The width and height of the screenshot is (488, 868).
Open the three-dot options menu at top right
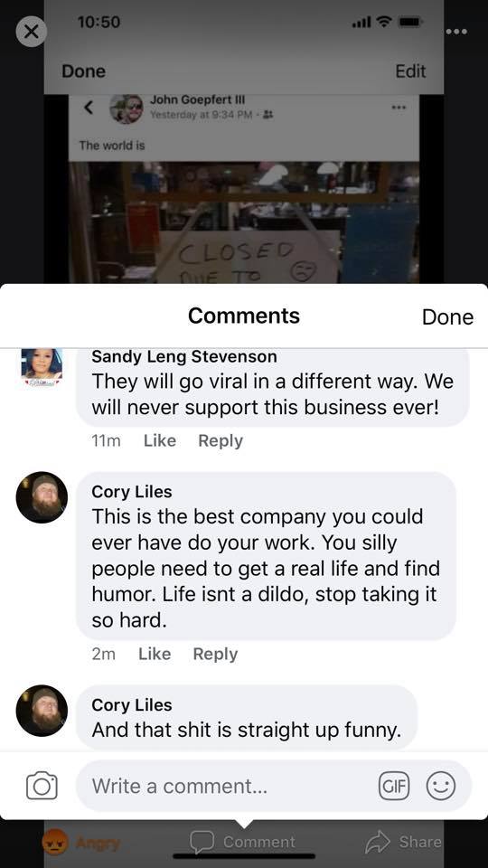point(456,32)
